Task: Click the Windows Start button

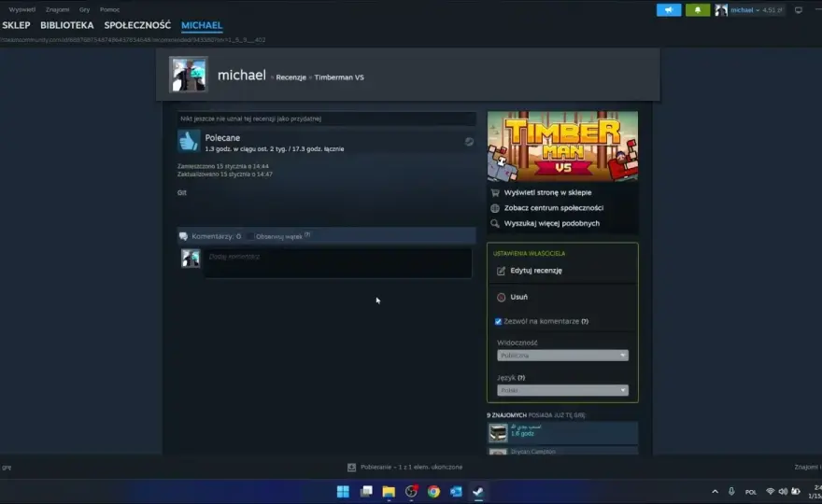Action: click(344, 492)
